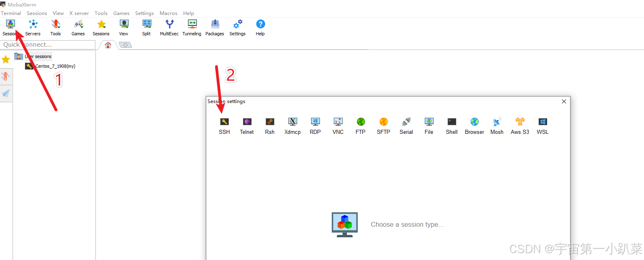Open the Games menu in menu bar
The image size is (644, 260).
(121, 13)
